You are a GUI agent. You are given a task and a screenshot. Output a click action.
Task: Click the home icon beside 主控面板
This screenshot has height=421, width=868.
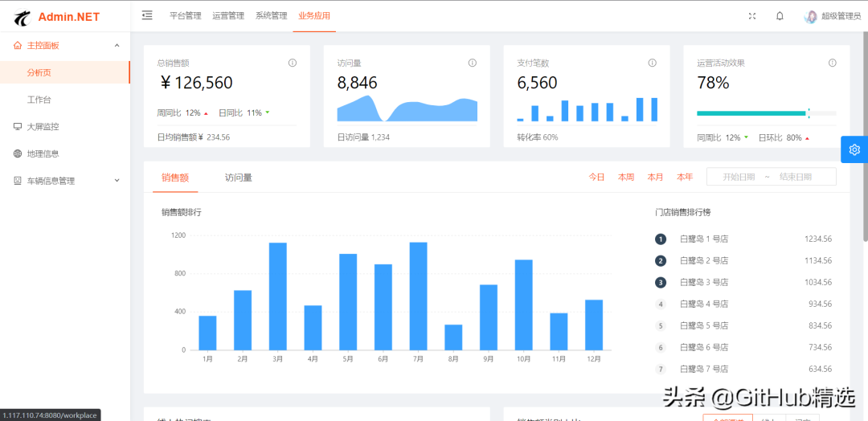[x=18, y=45]
